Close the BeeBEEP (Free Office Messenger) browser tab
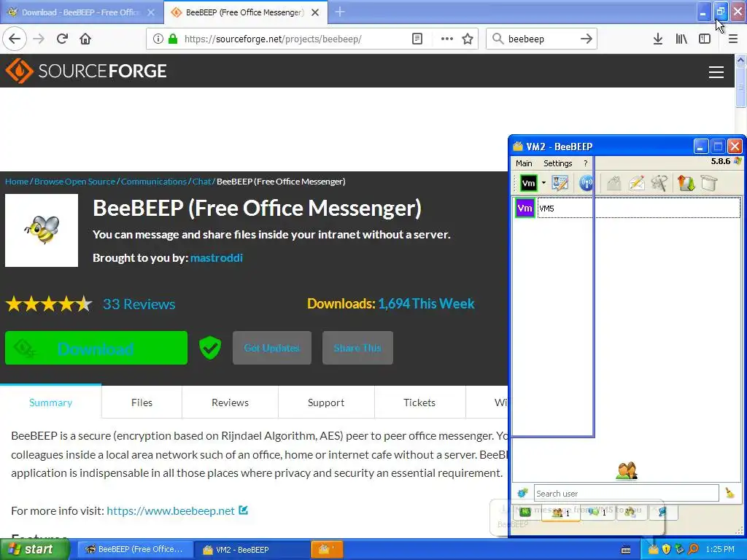Viewport: 747px width, 560px height. (x=315, y=12)
